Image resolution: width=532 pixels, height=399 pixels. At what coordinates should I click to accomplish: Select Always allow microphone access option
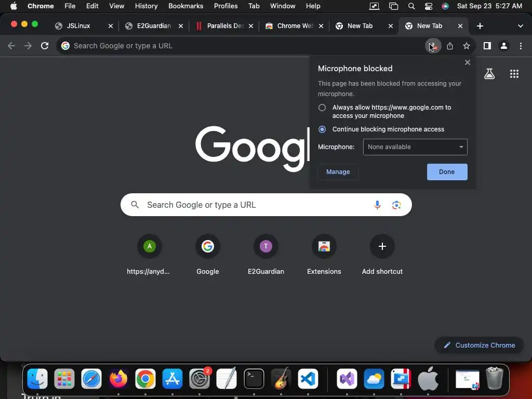(322, 108)
